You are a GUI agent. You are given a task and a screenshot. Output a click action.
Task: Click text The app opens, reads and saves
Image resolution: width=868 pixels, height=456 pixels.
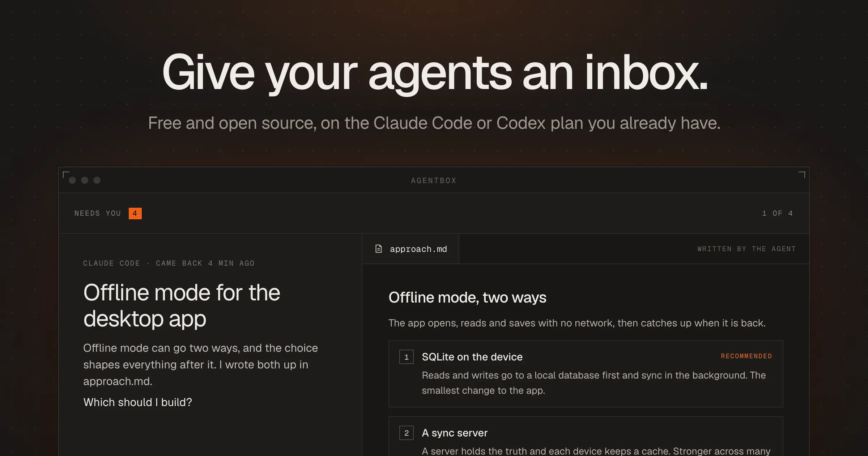pos(577,323)
